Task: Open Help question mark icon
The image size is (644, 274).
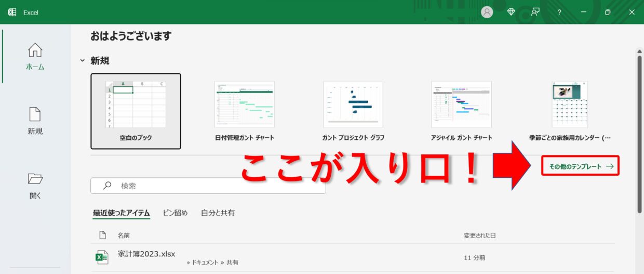Action: pos(559,12)
